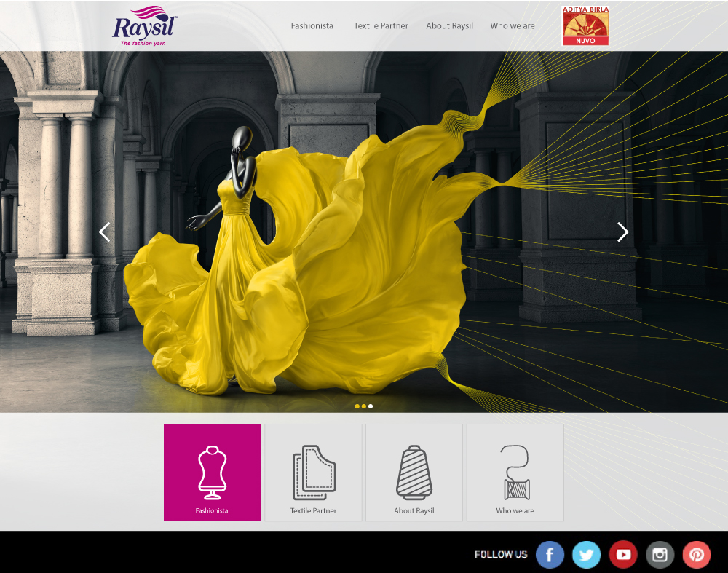Image resolution: width=728 pixels, height=573 pixels.
Task: Open the Instagram profile in the footer
Action: pos(660,554)
